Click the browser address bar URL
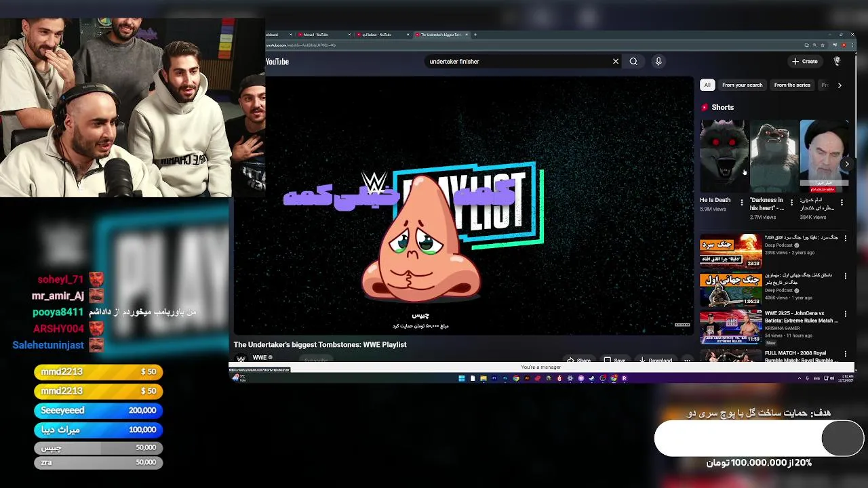Image resolution: width=868 pixels, height=488 pixels. (x=301, y=45)
